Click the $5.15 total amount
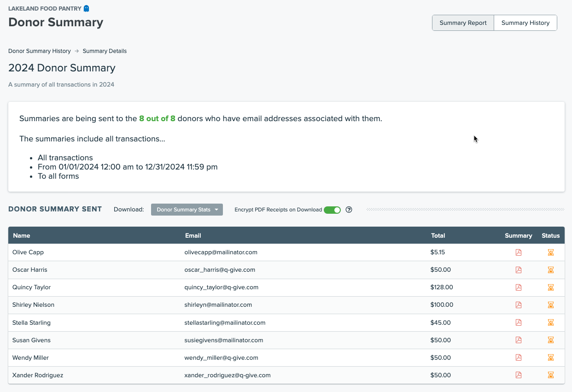This screenshot has height=392, width=572. pyautogui.click(x=438, y=252)
